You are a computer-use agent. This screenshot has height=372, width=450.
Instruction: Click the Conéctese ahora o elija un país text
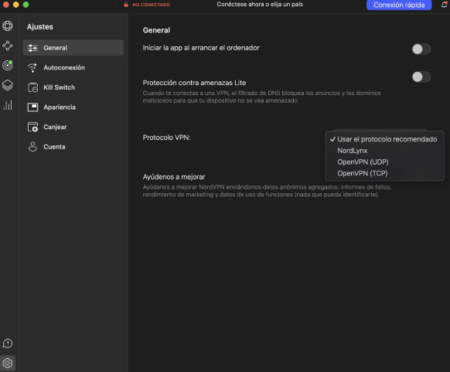(x=260, y=5)
